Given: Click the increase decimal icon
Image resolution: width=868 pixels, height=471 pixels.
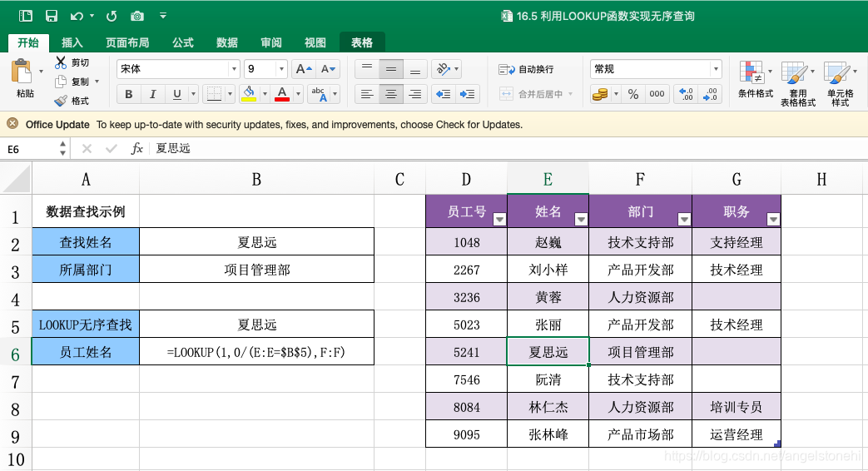Looking at the screenshot, I should (x=686, y=94).
